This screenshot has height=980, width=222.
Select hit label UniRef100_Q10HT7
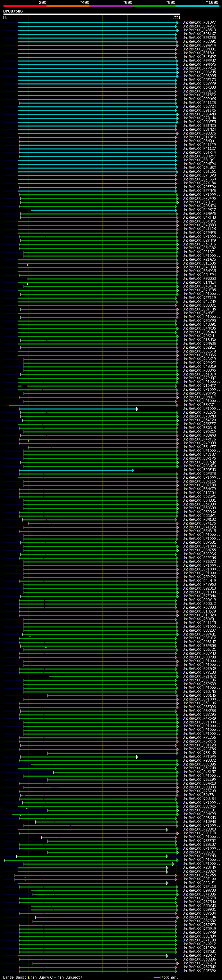199,386
